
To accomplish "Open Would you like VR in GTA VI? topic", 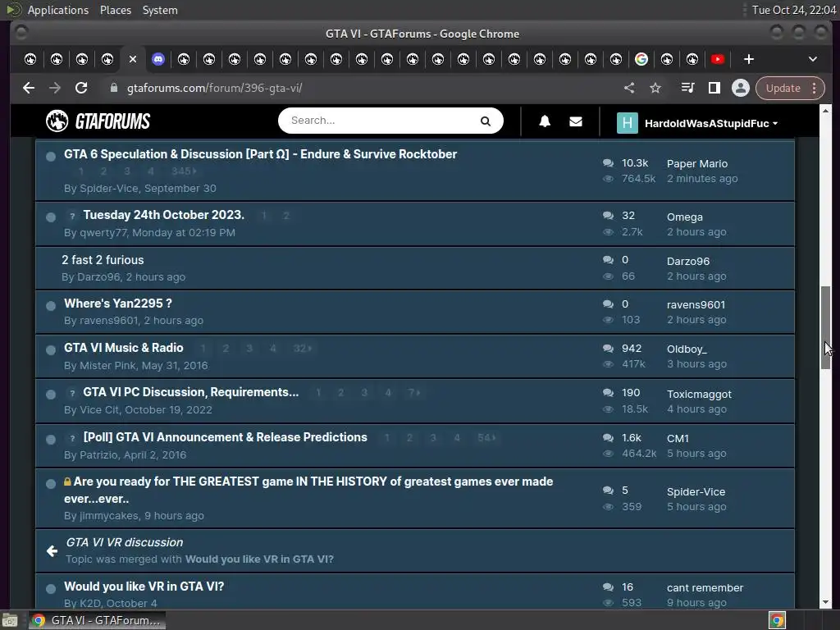I will click(144, 586).
